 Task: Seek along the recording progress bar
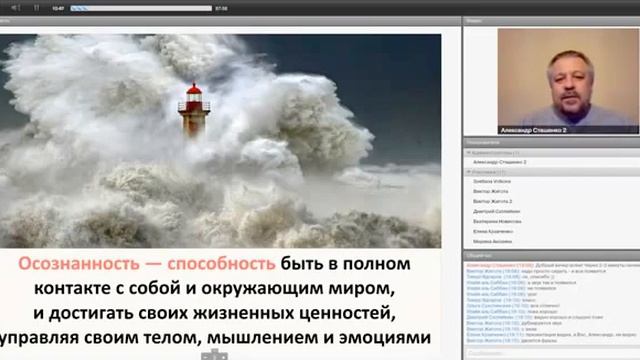pyautogui.click(x=141, y=8)
